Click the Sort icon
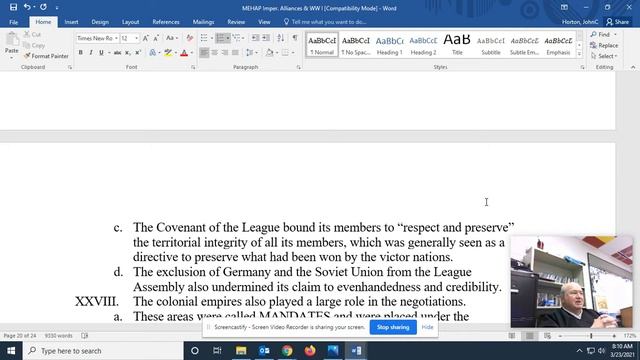 [x=280, y=38]
